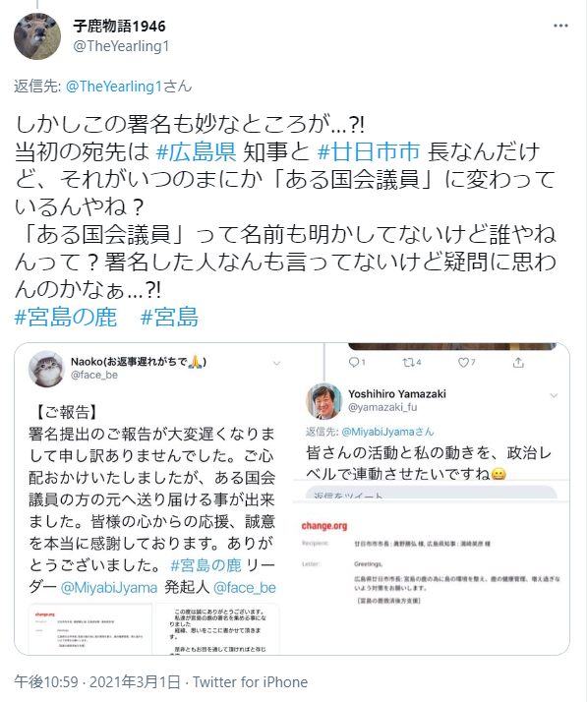Viewport: 588px width, 702px height.
Task: Open the change.org petition screenshot image
Action: 432,576
